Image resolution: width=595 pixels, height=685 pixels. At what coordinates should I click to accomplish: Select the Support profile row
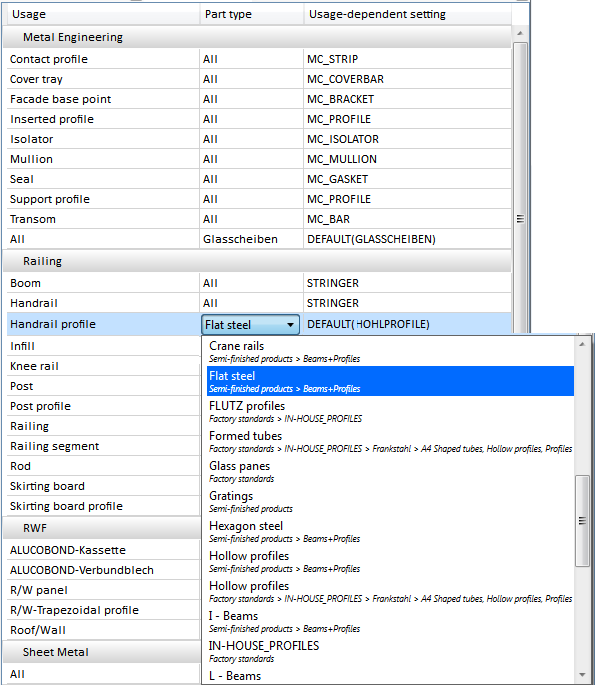pyautogui.click(x=259, y=199)
